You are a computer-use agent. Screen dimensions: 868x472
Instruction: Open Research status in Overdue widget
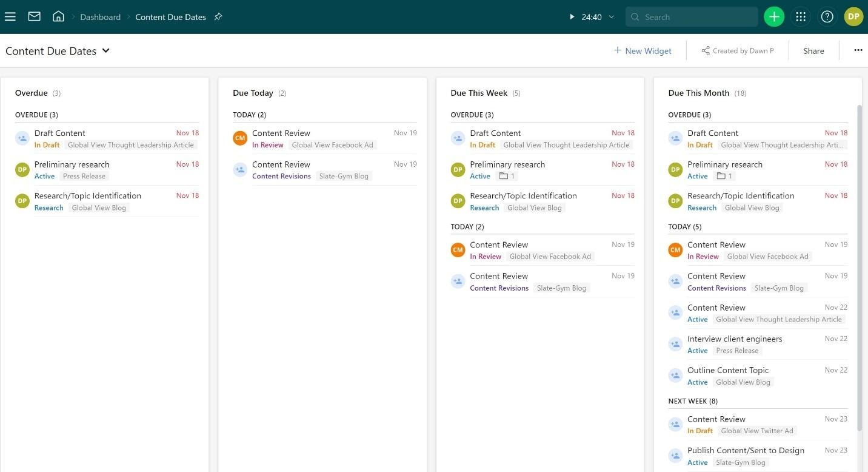click(x=48, y=208)
